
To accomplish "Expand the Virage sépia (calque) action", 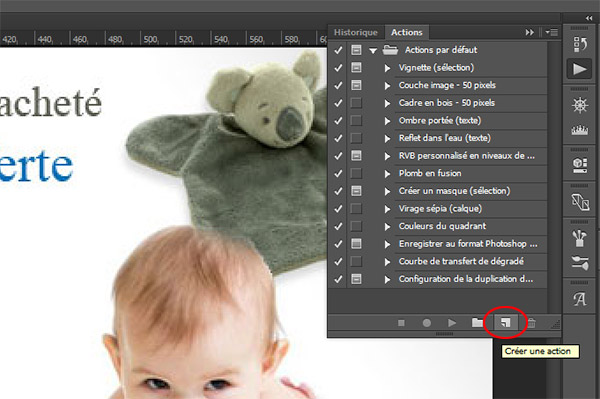I will 387,209.
